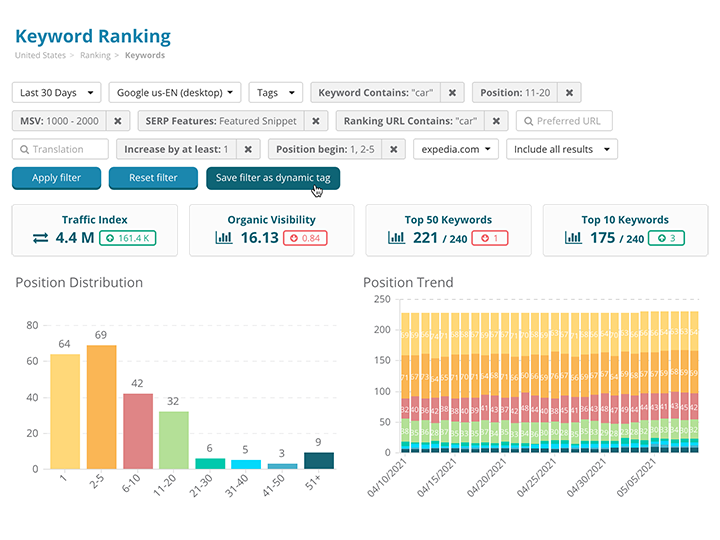The width and height of the screenshot is (720, 540).
Task: Open the Last 30 Days date dropdown
Action: [x=60, y=93]
